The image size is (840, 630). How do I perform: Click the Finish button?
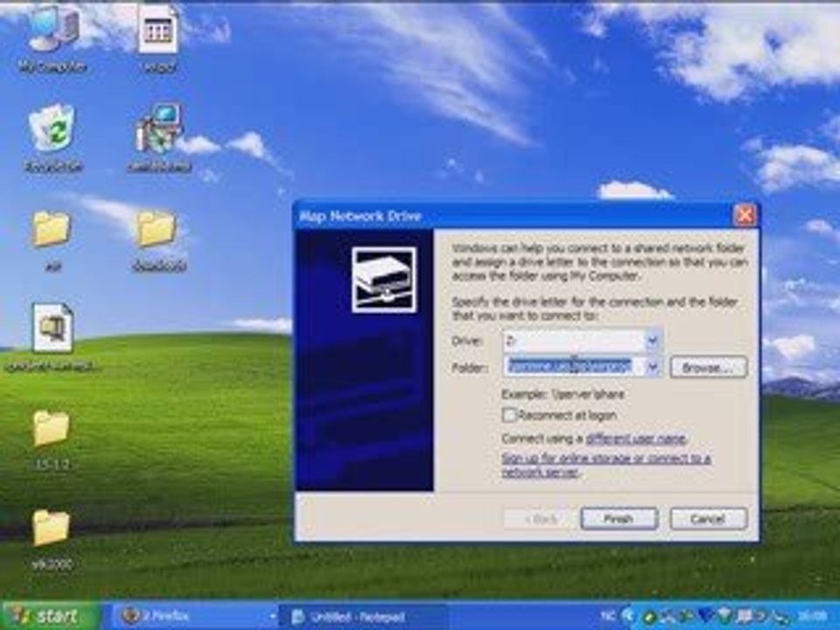coord(619,519)
